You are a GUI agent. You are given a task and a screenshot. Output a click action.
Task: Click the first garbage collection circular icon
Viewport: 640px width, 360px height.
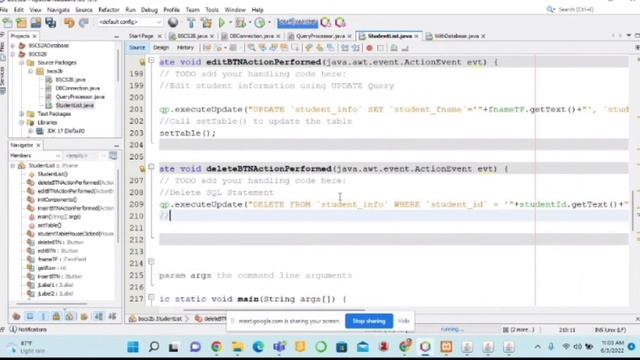tap(326, 22)
